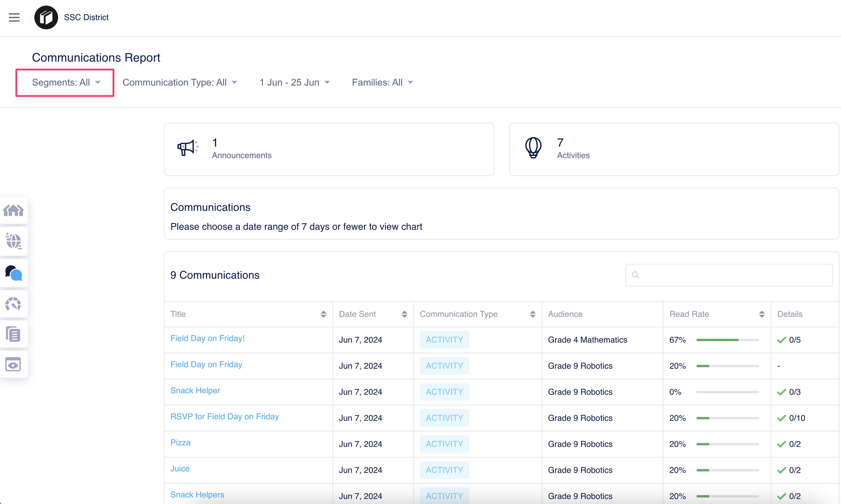Expand the Communication Type: All filter
Viewport: 841px width, 504px height.
pos(180,83)
